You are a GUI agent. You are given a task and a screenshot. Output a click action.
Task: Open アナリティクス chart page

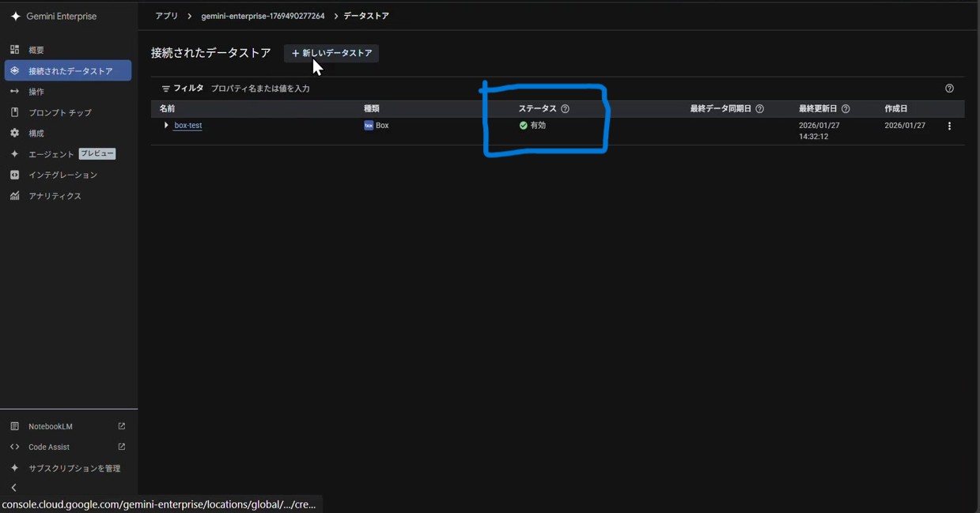coord(55,196)
